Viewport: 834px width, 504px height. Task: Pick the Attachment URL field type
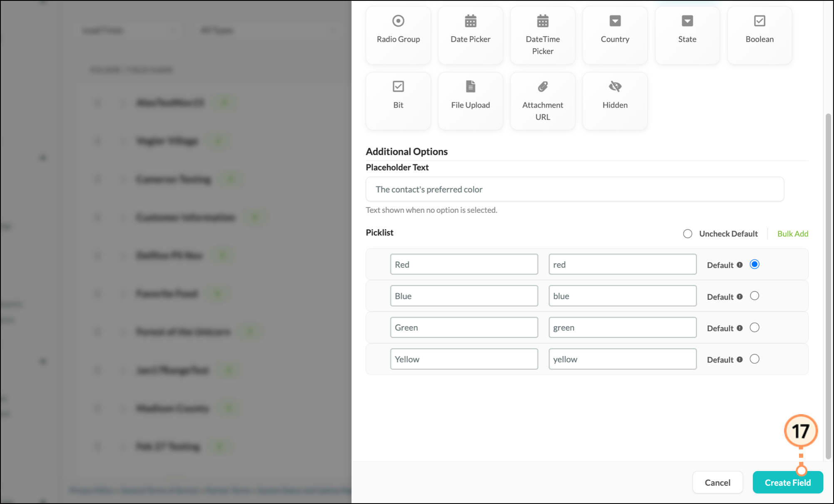(x=543, y=101)
